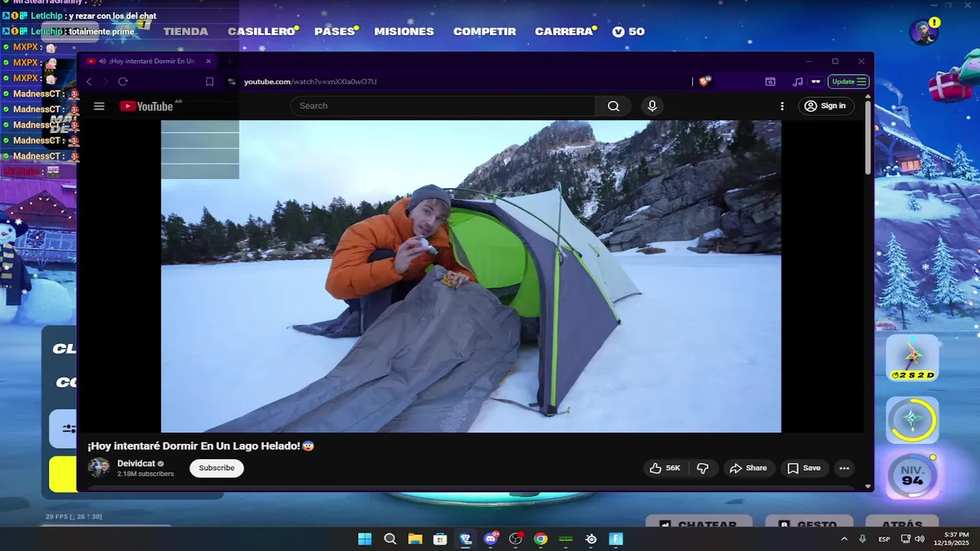980x551 pixels.
Task: Open the Brave wallet icon
Action: [816, 82]
